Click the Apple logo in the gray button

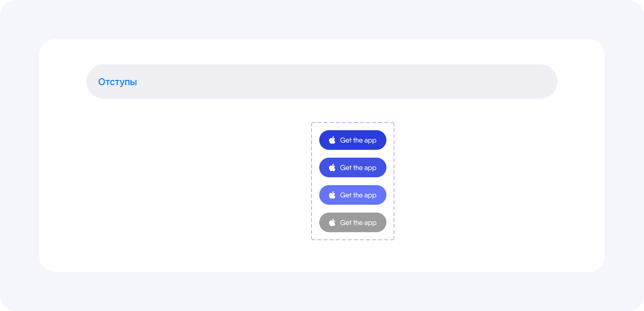coord(332,222)
